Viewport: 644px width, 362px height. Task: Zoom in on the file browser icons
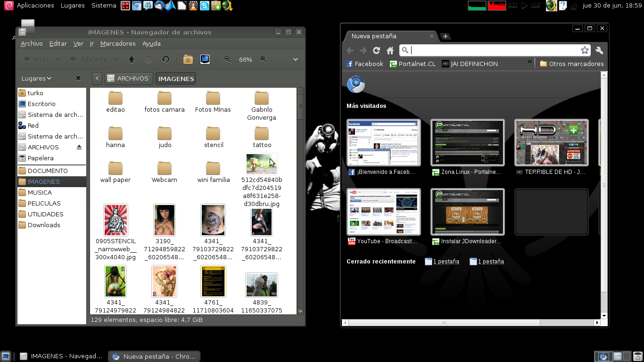tap(264, 59)
